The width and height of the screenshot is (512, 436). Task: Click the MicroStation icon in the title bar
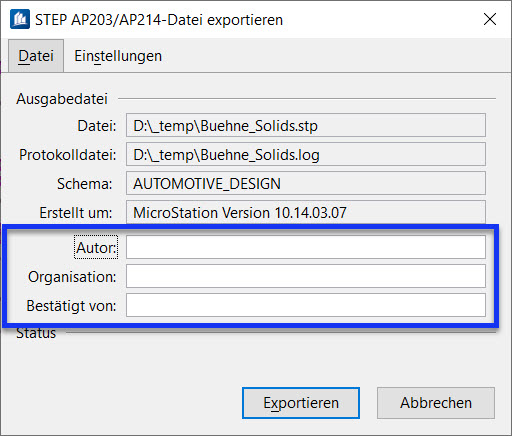[x=20, y=19]
